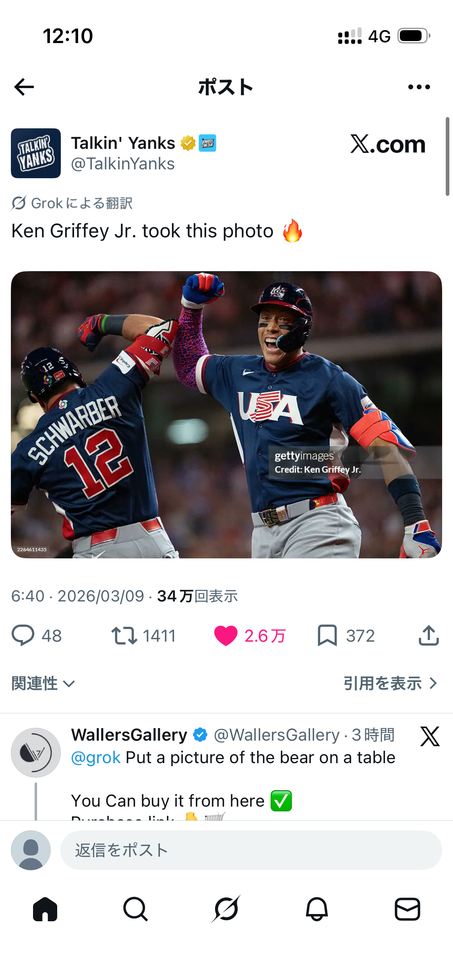
Task: Open the Grok tab in bottom bar
Action: point(226,909)
